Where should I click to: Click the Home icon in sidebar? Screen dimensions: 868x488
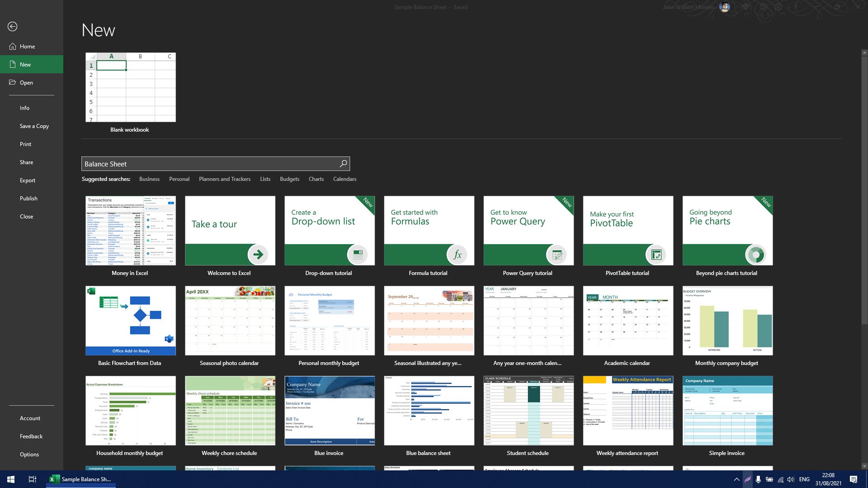pyautogui.click(x=13, y=46)
